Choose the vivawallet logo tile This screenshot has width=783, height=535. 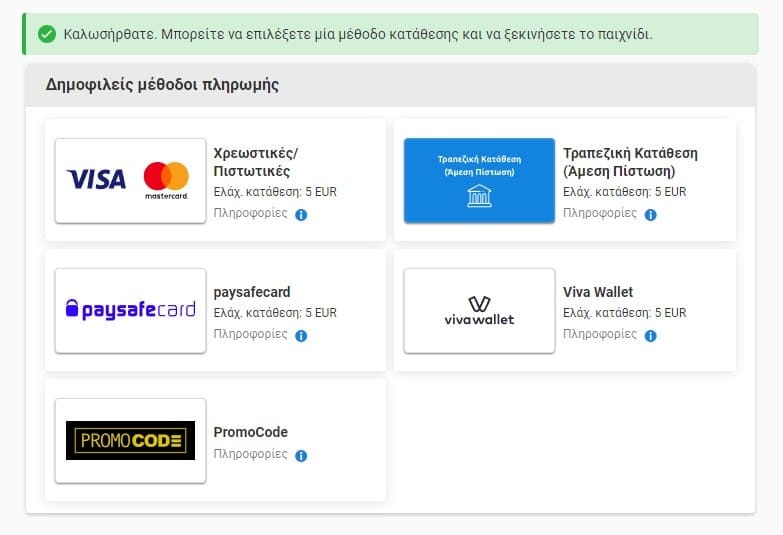[x=479, y=310]
